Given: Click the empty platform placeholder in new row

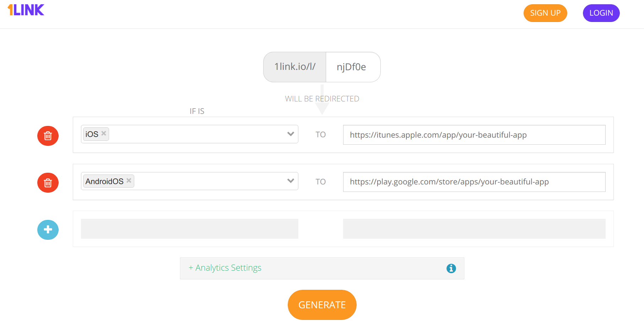Looking at the screenshot, I should [x=190, y=229].
